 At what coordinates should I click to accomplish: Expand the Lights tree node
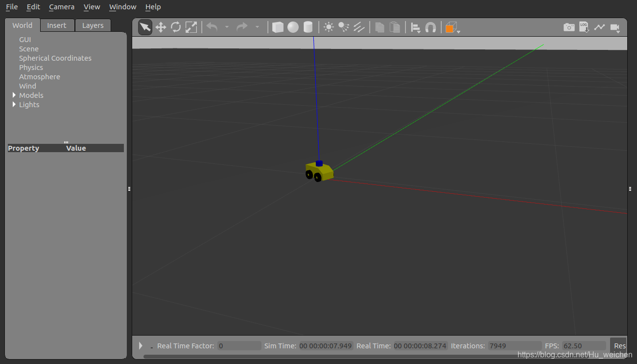[x=14, y=104]
